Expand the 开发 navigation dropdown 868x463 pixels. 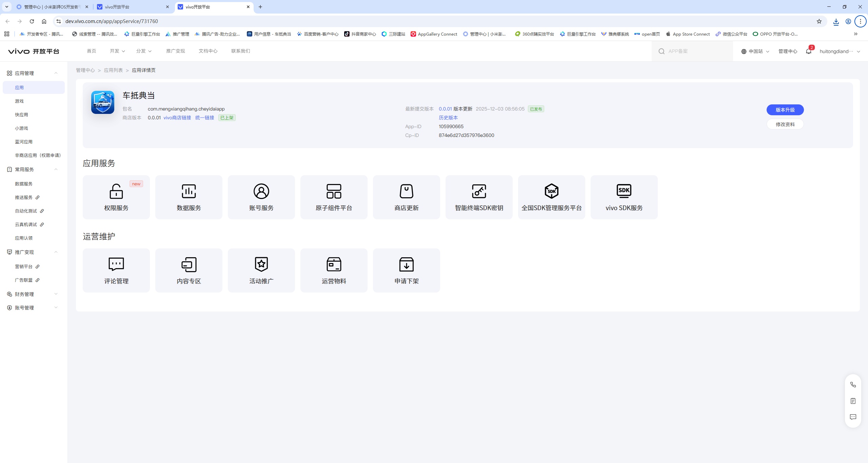coord(117,51)
